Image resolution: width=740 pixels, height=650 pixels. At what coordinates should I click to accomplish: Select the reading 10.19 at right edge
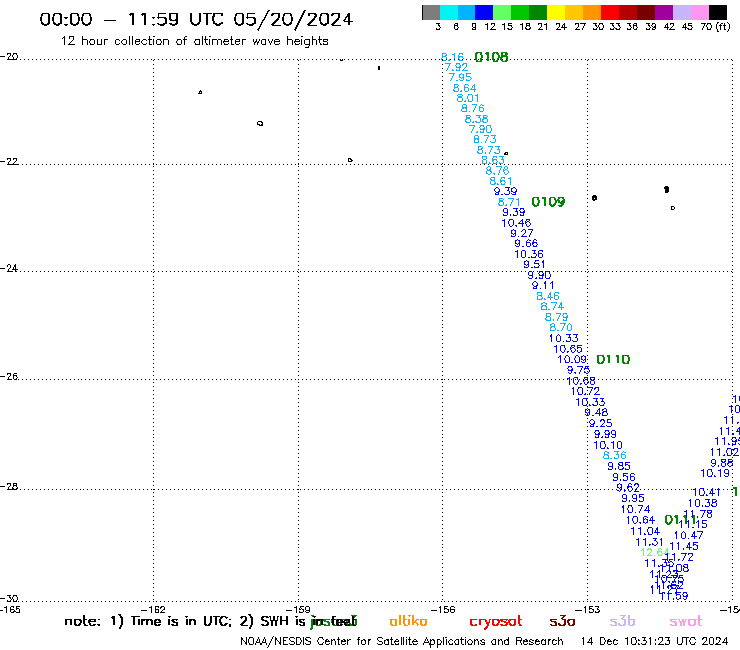coord(715,473)
